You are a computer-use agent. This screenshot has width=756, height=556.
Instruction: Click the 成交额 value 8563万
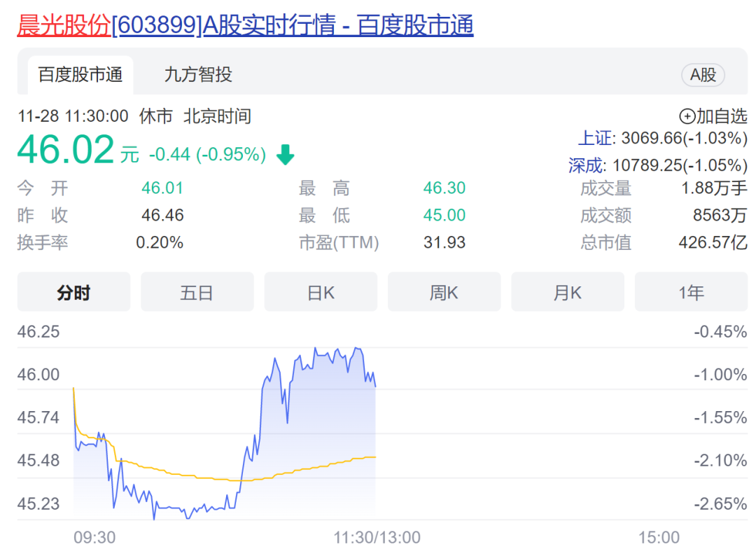coord(720,215)
